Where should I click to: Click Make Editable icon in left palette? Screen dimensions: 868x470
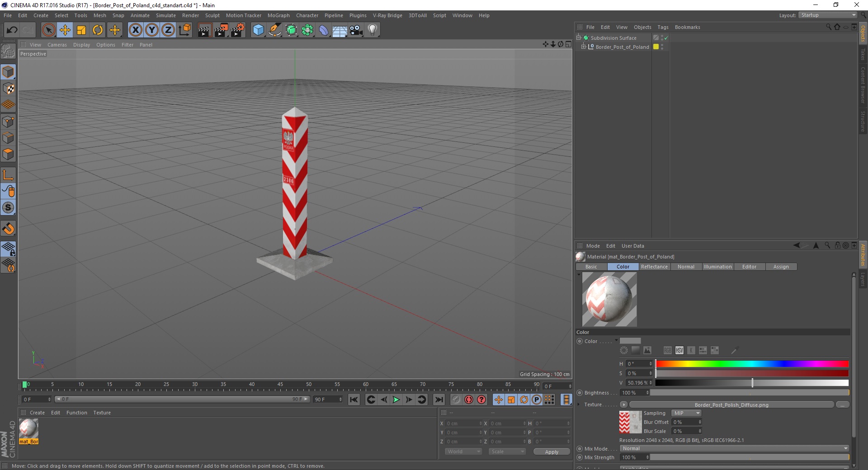pos(8,52)
